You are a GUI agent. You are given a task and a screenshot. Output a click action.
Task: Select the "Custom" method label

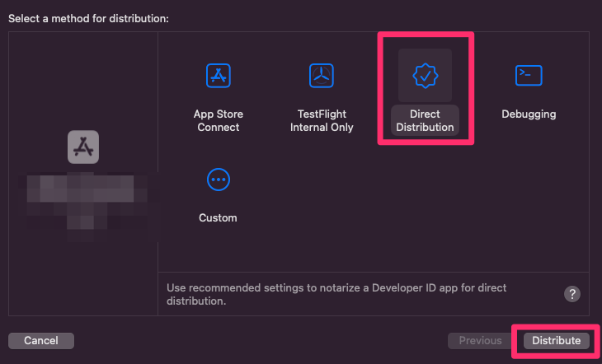[x=218, y=218]
